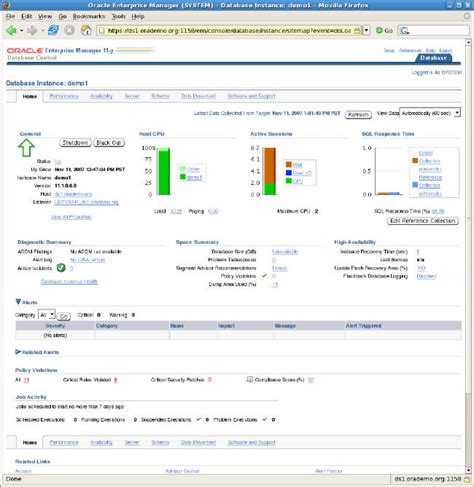Collapse the Alerts section triangle
This screenshot has height=487, width=474.
[18, 302]
